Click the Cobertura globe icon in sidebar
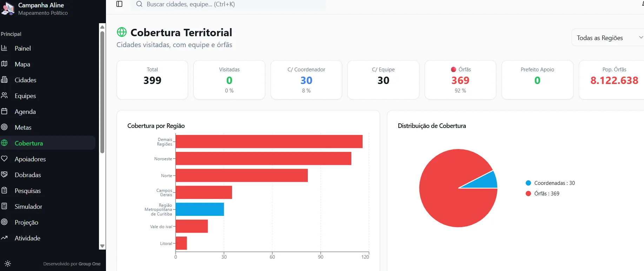The width and height of the screenshot is (644, 271). (4, 143)
